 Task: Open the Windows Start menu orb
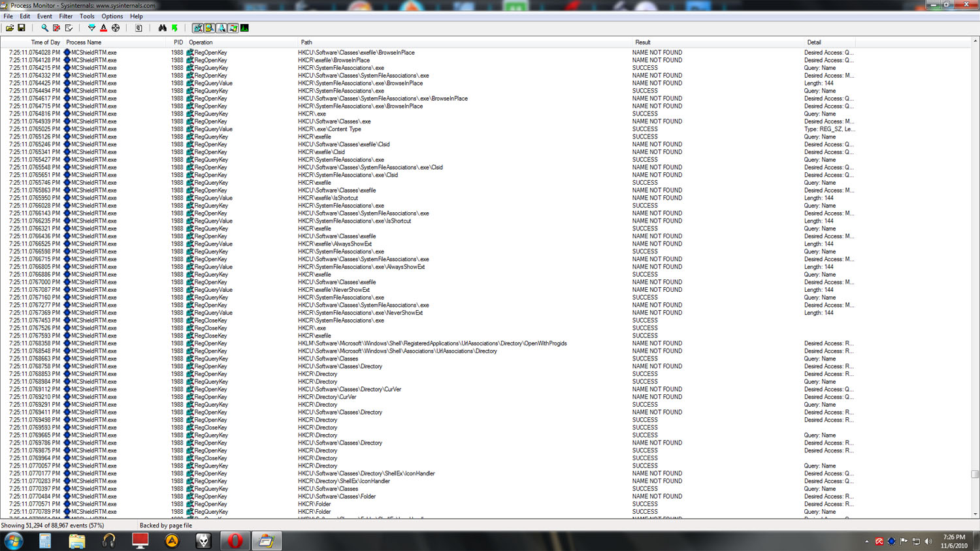[13, 541]
